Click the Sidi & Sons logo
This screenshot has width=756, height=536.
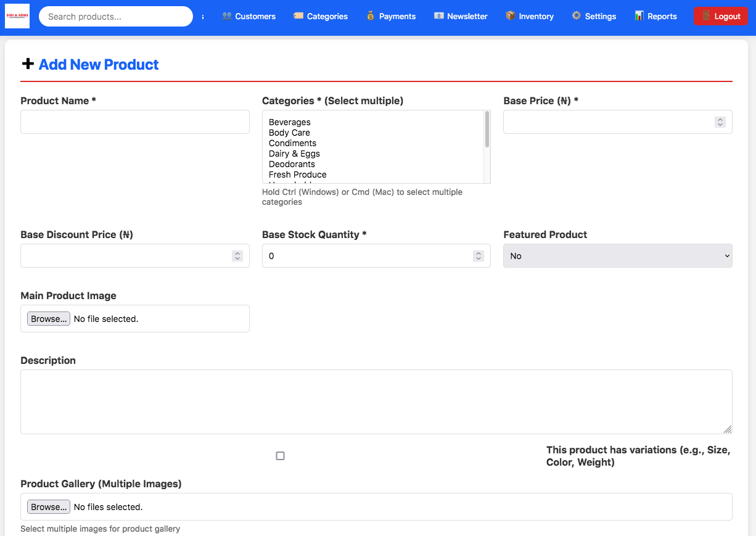tap(17, 16)
